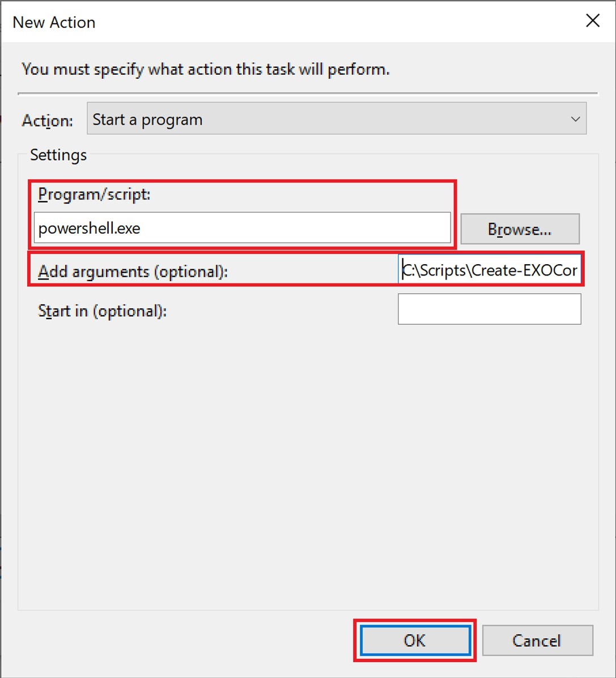The width and height of the screenshot is (616, 678).
Task: Click the 'New Action' title bar text
Action: click(54, 22)
